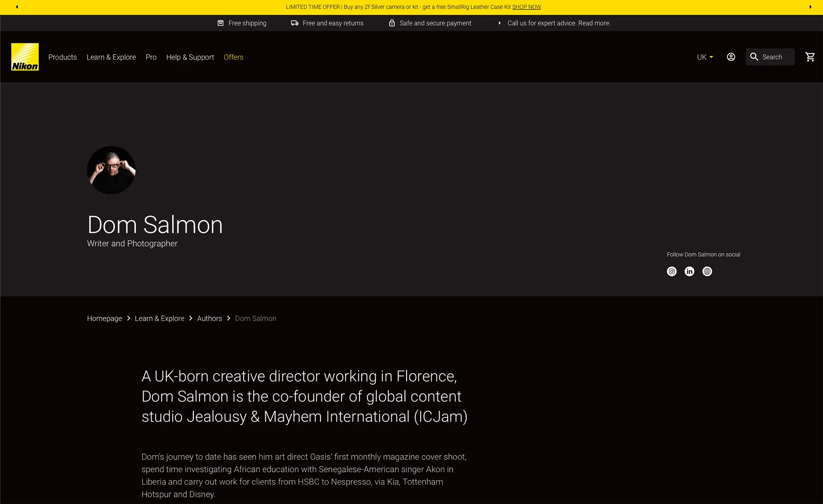The height and width of the screenshot is (504, 823).
Task: Open the LinkedIn social icon
Action: coord(689,271)
